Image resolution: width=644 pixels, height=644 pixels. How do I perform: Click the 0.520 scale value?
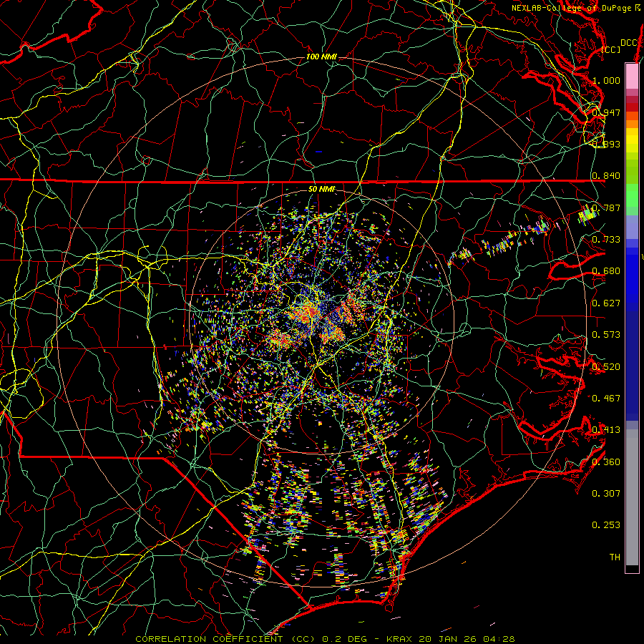[606, 367]
